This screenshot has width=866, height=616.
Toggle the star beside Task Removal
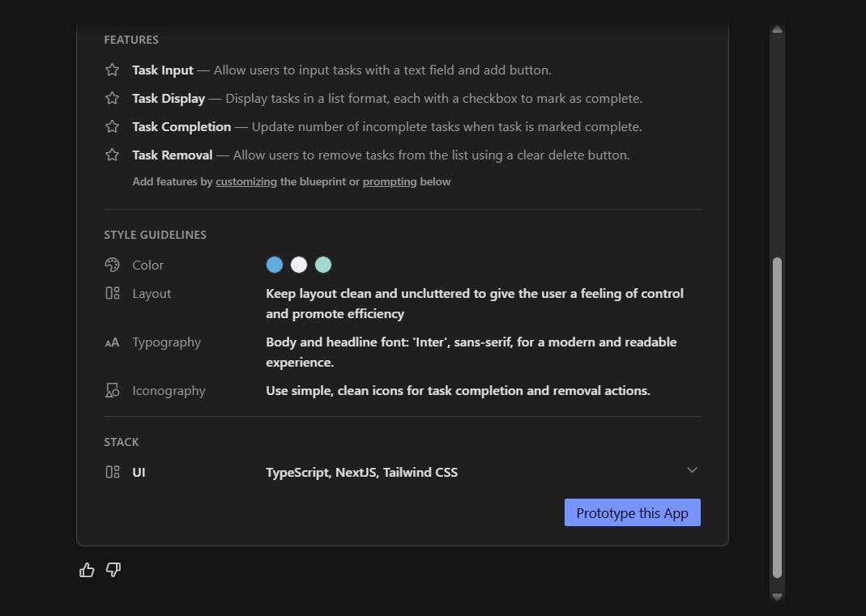pos(112,155)
